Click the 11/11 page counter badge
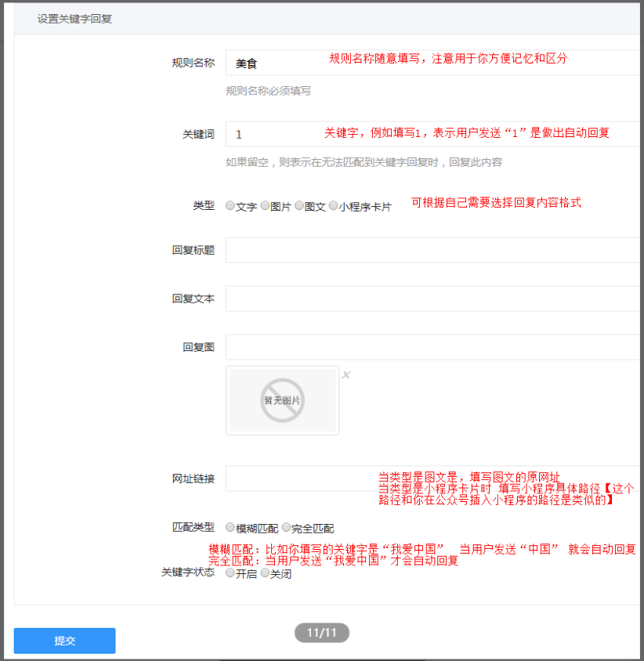 (322, 633)
